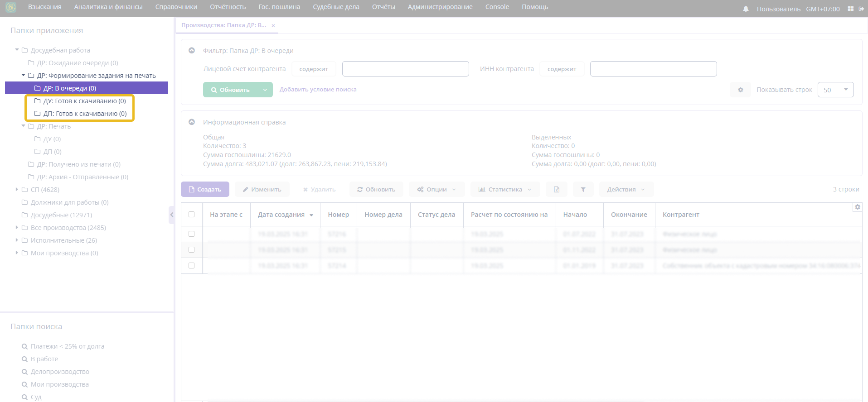The height and width of the screenshot is (402, 868).
Task: Toggle the select-all rows checkbox
Action: point(191,215)
